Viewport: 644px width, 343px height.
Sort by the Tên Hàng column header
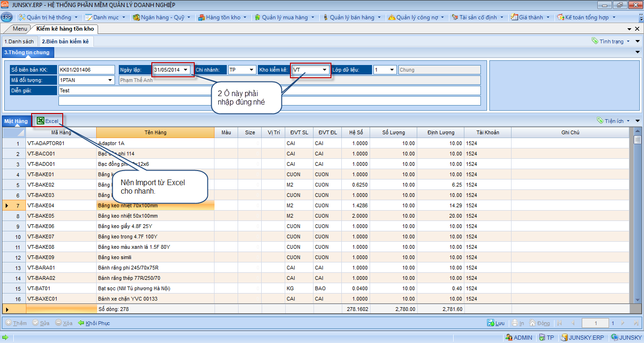(x=155, y=132)
